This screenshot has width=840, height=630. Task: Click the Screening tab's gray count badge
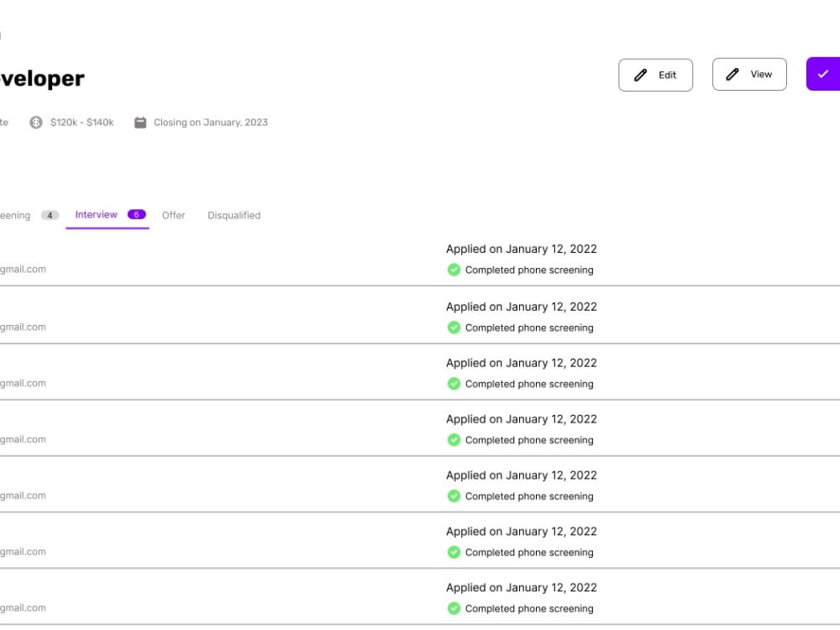coord(50,216)
